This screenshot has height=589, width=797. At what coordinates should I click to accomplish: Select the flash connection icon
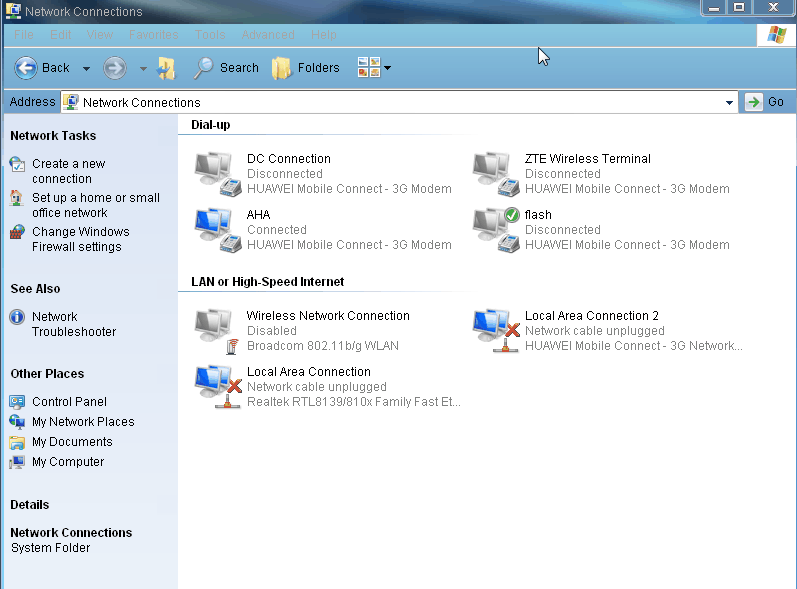coord(496,230)
